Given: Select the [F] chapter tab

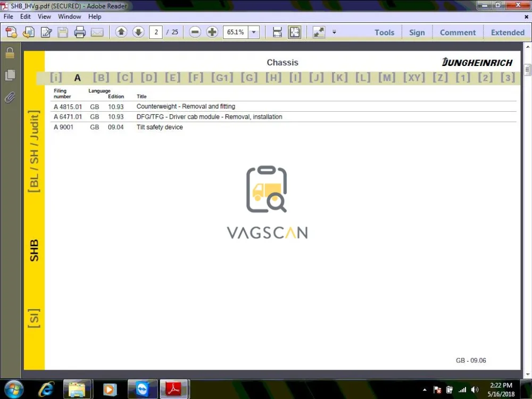Looking at the screenshot, I should (196, 78).
